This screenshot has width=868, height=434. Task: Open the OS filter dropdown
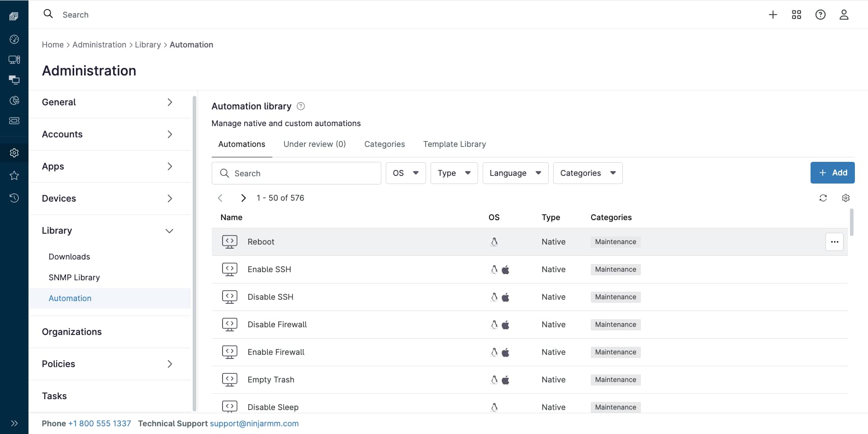point(406,173)
